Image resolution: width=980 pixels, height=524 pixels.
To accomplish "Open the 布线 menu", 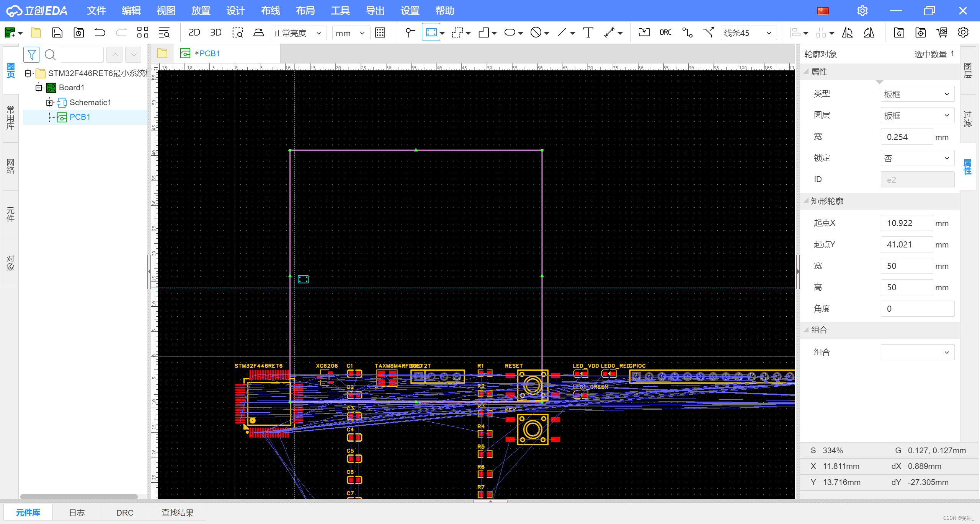I will (x=270, y=11).
